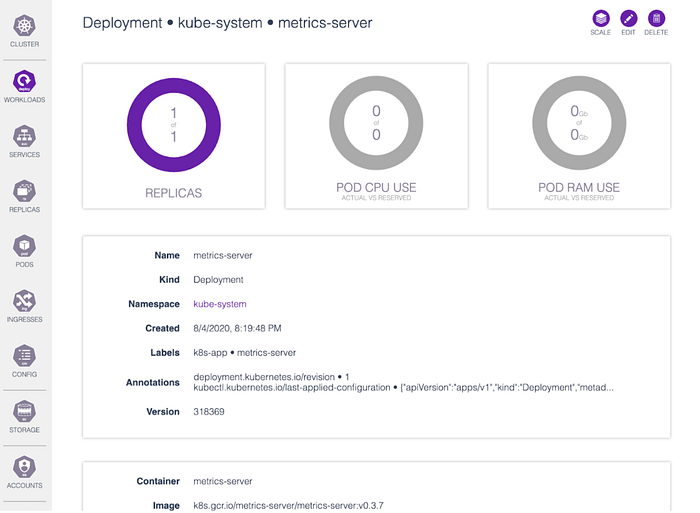The height and width of the screenshot is (513, 700).
Task: Click the truncated last-applied-configuration annotation
Action: [404, 388]
